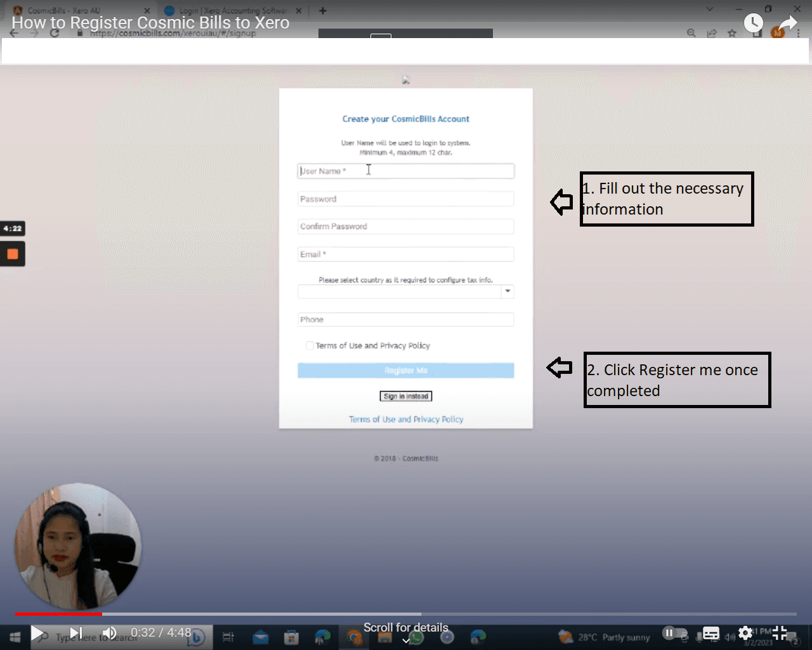The width and height of the screenshot is (812, 650).
Task: Click the presenter webcam bubble
Action: coord(77,547)
